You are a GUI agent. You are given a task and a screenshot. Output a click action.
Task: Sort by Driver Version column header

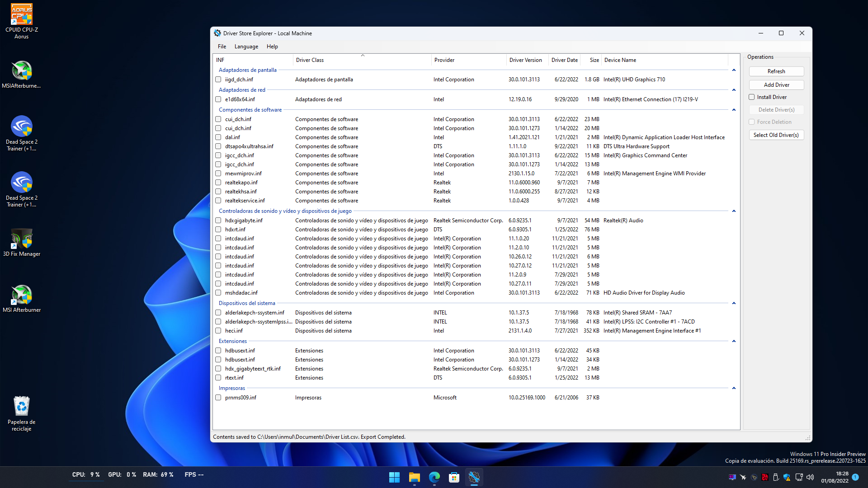528,60
